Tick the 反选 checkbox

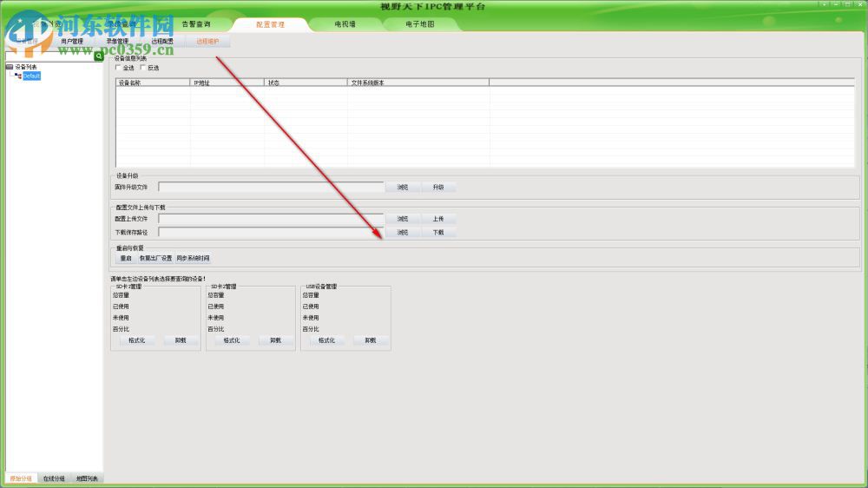click(143, 68)
